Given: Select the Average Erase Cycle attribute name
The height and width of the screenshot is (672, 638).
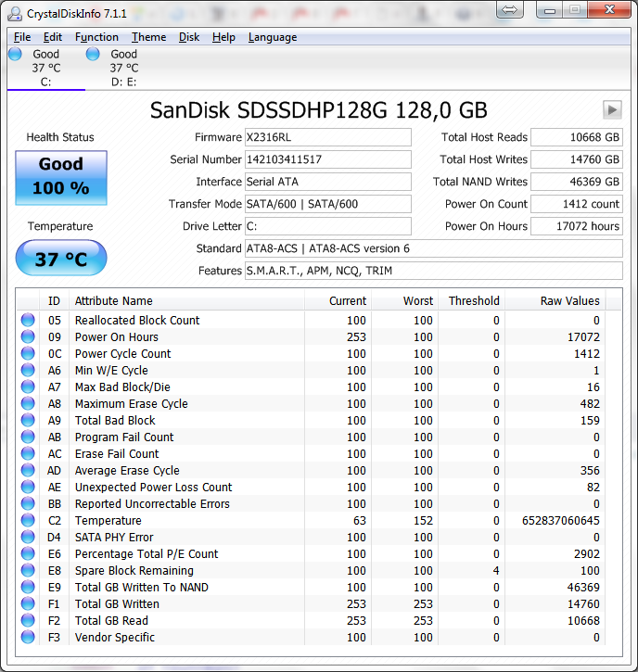Looking at the screenshot, I should point(127,471).
